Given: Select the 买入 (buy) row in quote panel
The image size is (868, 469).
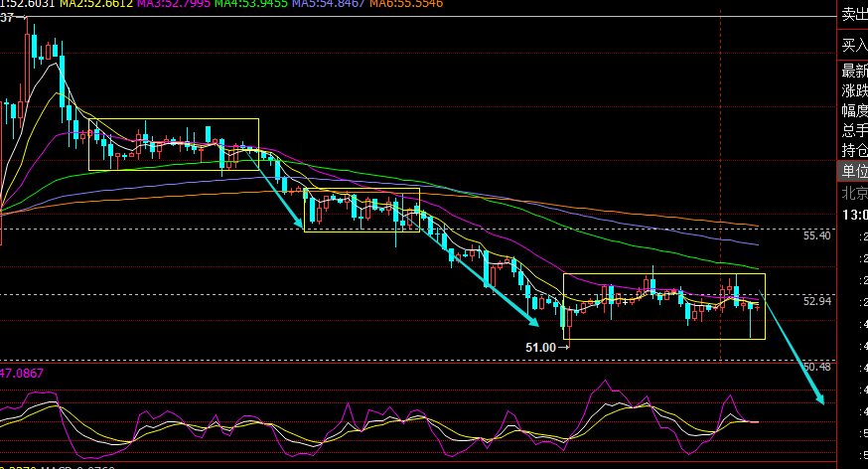Looking at the screenshot, I should (853, 45).
